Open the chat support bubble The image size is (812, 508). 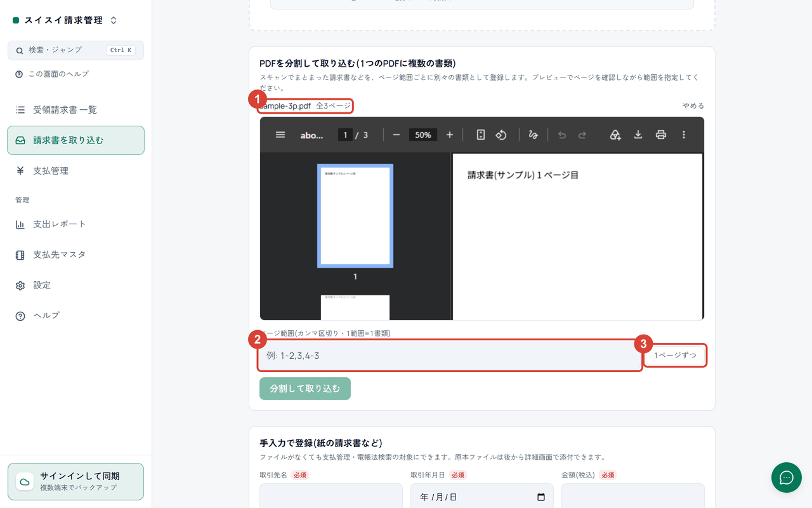point(787,478)
